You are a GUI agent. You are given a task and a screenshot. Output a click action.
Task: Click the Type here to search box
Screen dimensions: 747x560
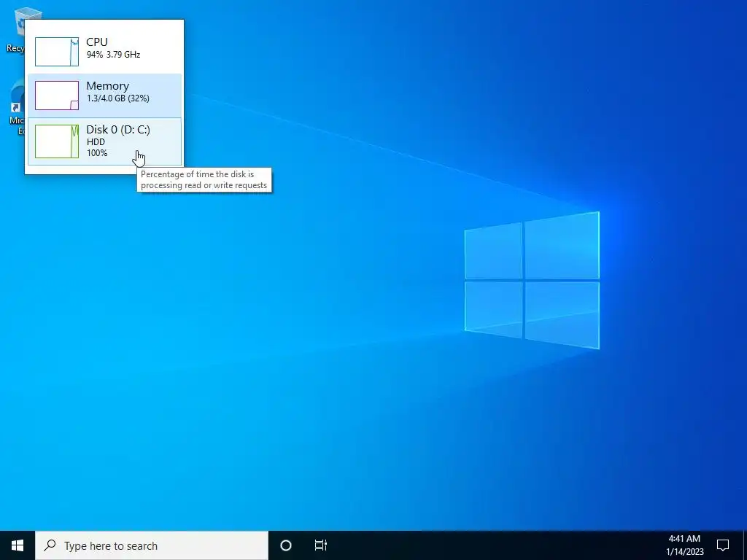click(x=152, y=545)
